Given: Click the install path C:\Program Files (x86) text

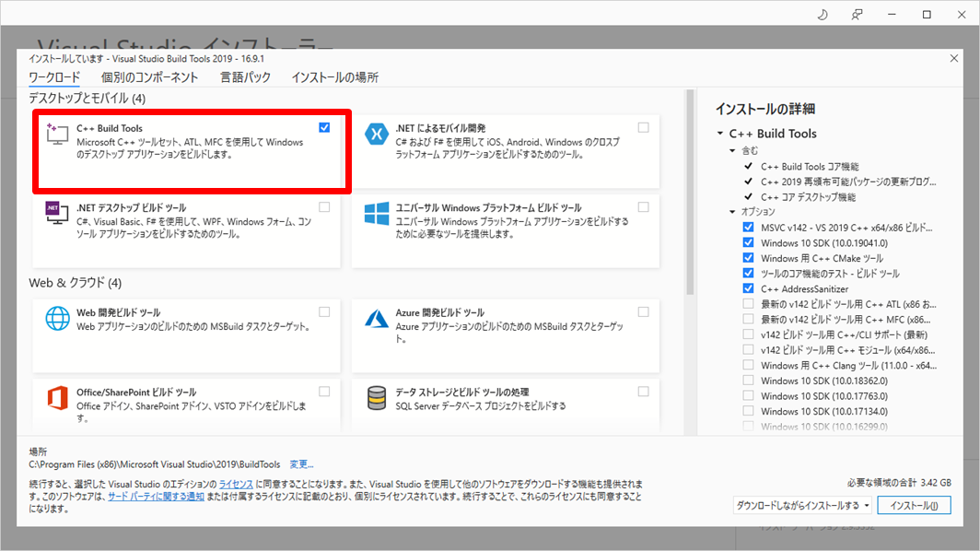Looking at the screenshot, I should pos(155,464).
